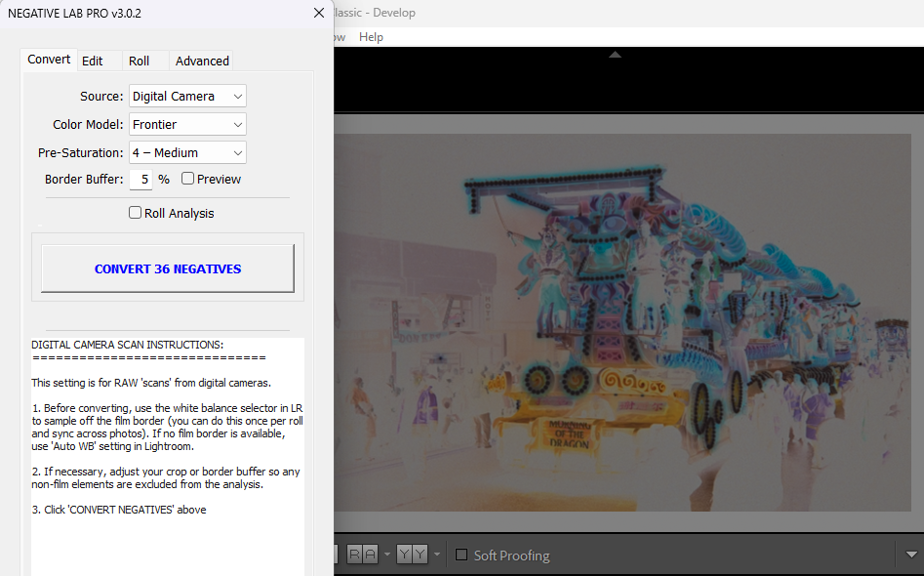Switch to the Edit tab
Image resolution: width=924 pixels, height=576 pixels.
93,61
